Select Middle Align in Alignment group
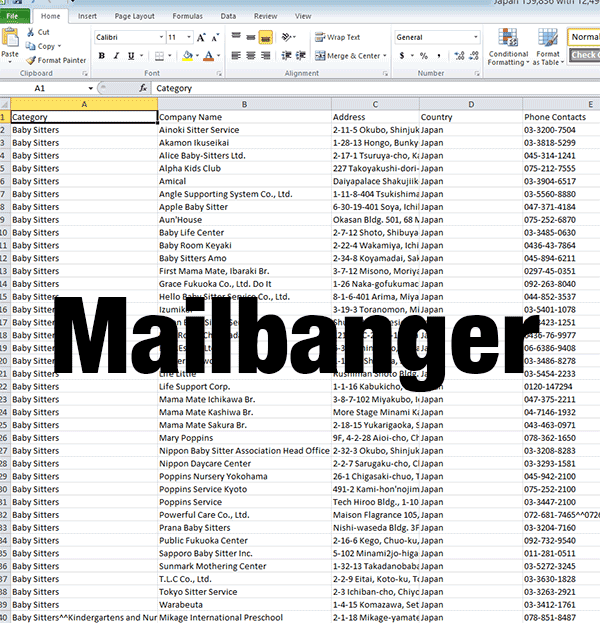Viewport: 600px width, 623px height. (x=251, y=37)
